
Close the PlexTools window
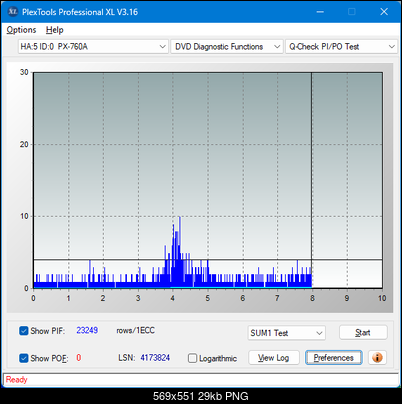384,12
